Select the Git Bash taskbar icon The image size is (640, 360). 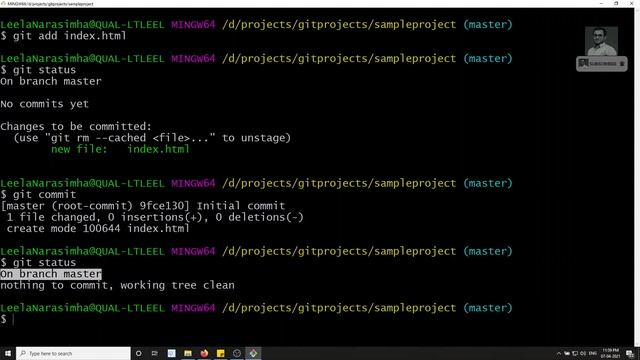coord(253,353)
